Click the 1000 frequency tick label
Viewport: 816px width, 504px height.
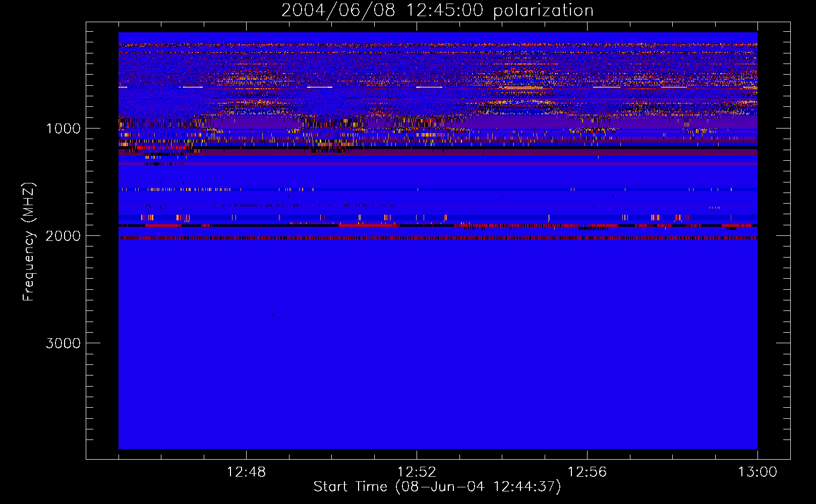[x=63, y=129]
